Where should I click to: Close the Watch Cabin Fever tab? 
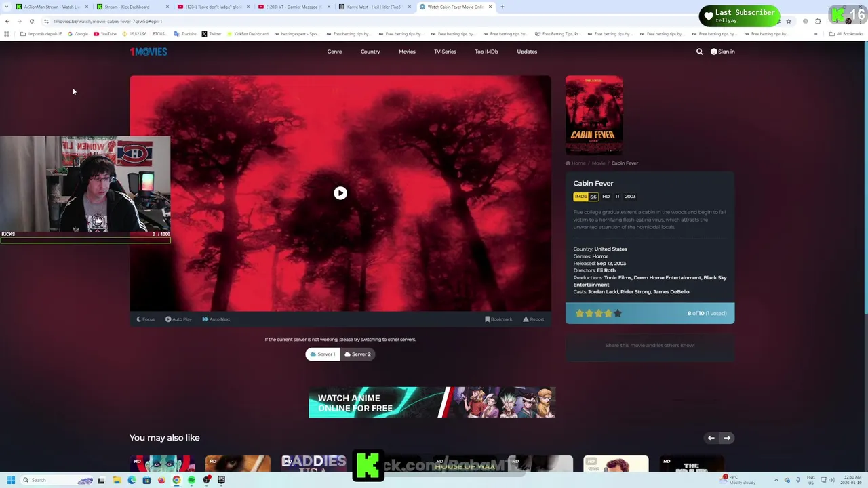coord(490,7)
